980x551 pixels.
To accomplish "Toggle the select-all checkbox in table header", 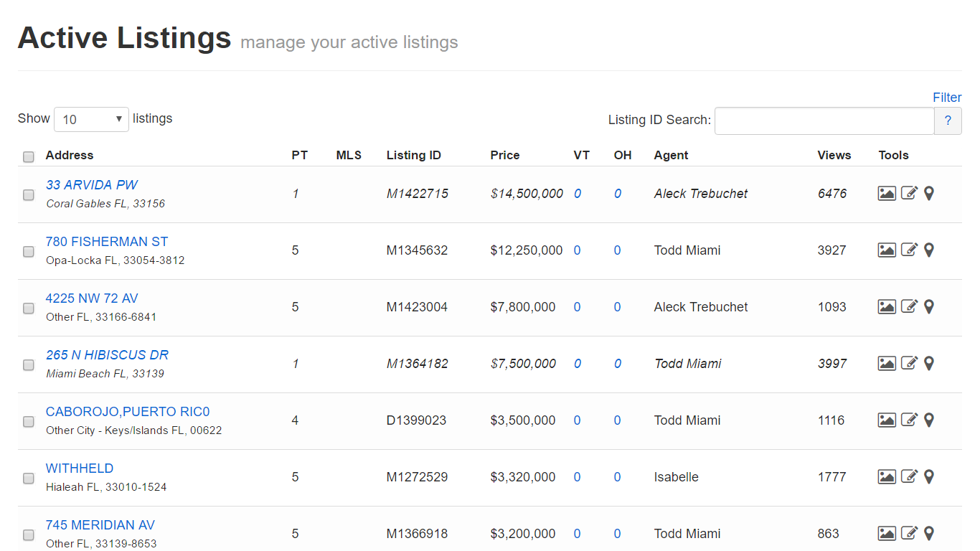I will pos(29,156).
